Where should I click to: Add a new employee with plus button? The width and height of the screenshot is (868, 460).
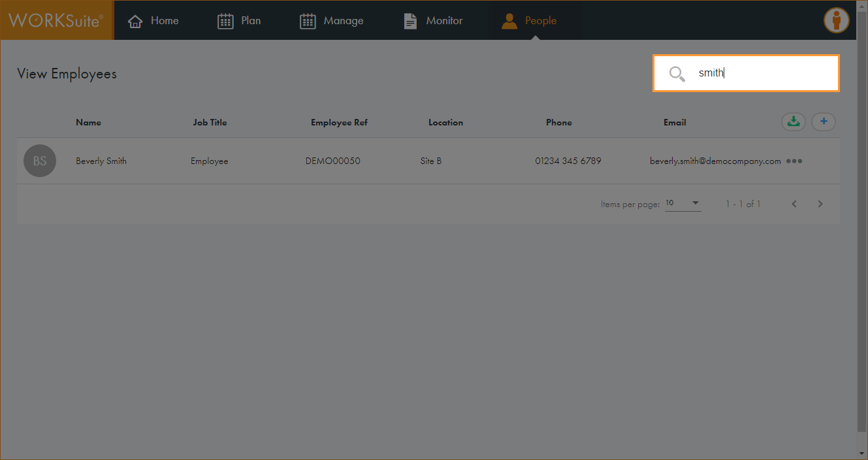pyautogui.click(x=824, y=122)
